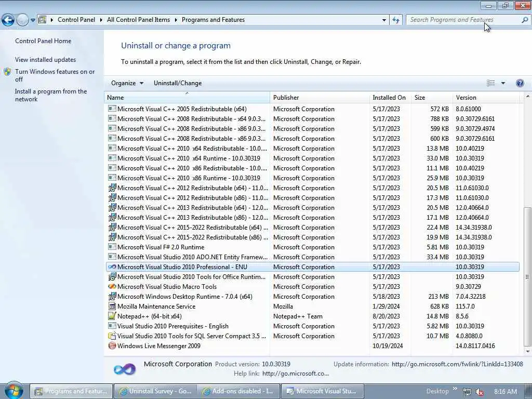Sort by the Publisher column header
532x399 pixels.
coord(320,97)
